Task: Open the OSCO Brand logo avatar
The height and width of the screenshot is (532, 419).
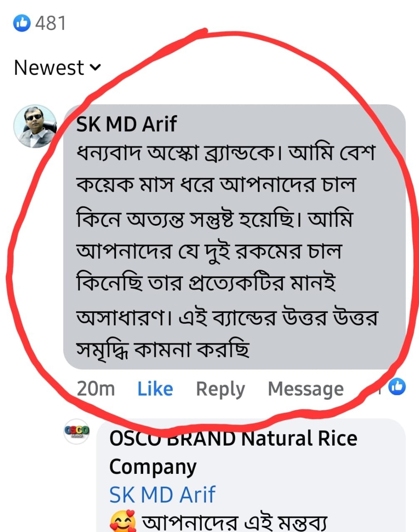Action: tap(77, 431)
